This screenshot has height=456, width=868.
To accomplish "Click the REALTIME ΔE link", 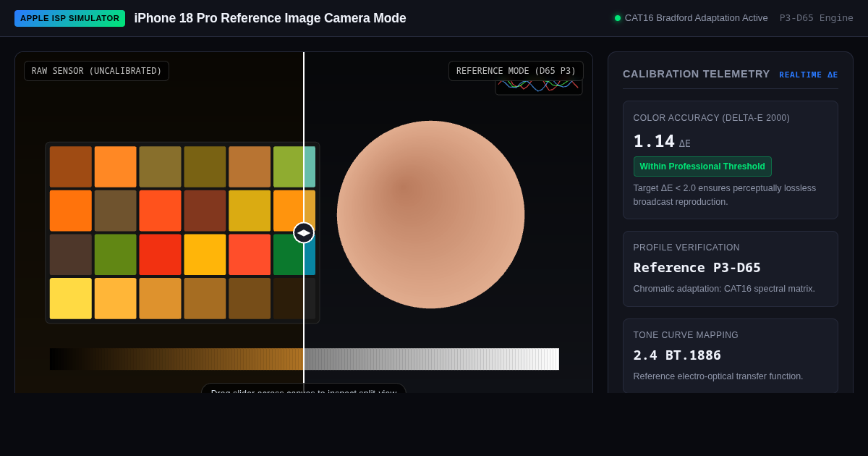I will [809, 75].
